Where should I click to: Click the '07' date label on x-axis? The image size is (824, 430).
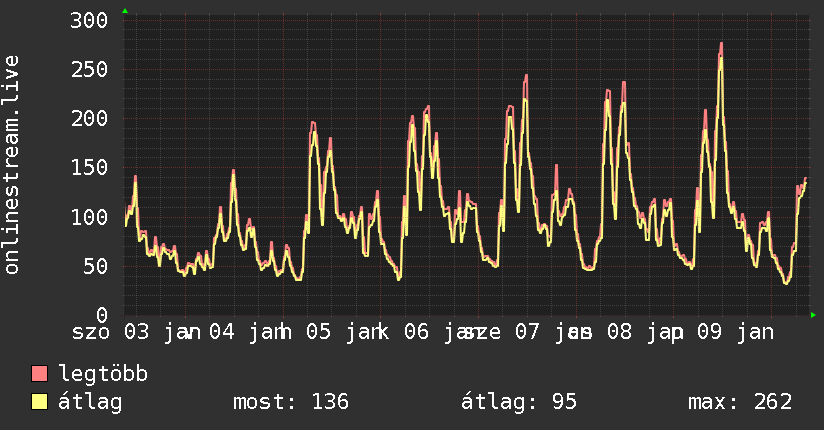point(527,332)
